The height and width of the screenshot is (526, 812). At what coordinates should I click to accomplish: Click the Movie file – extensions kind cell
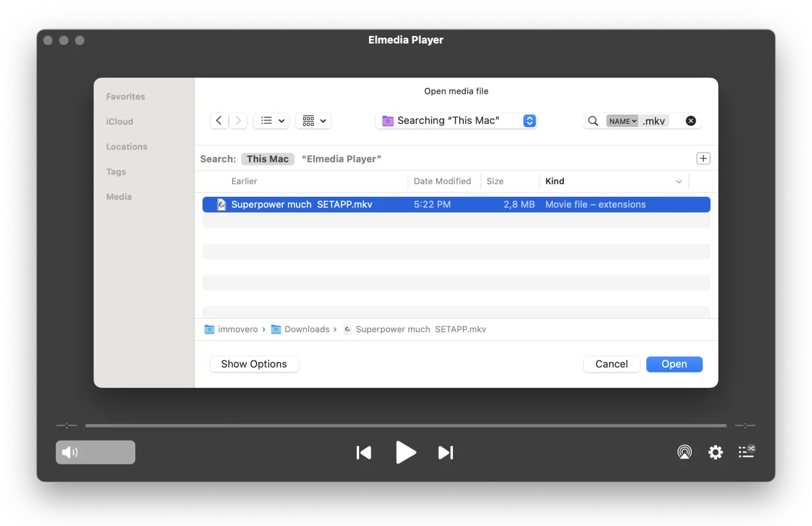pos(595,205)
